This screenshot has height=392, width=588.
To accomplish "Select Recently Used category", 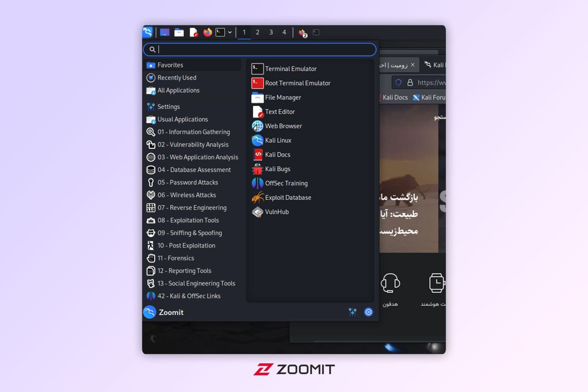I will tap(177, 77).
